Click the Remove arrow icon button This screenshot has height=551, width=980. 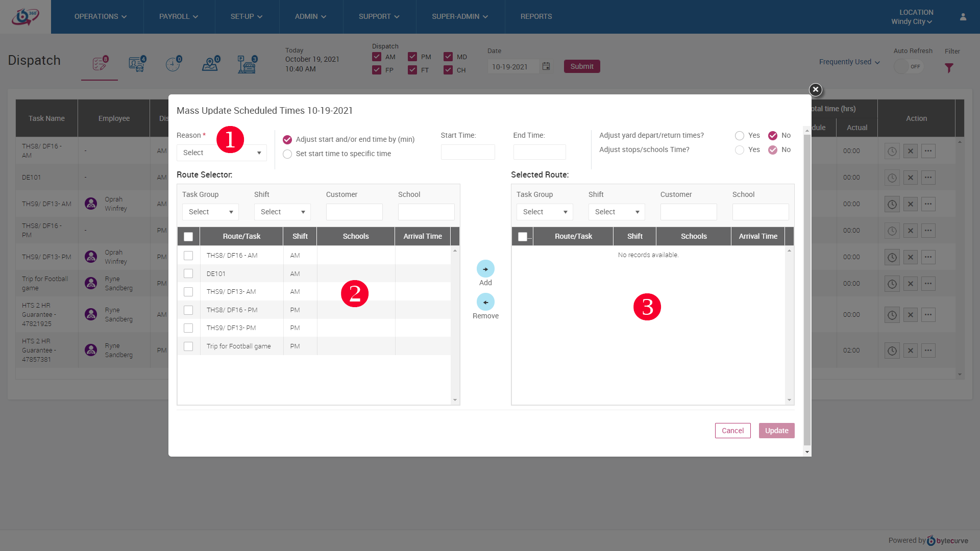(485, 302)
